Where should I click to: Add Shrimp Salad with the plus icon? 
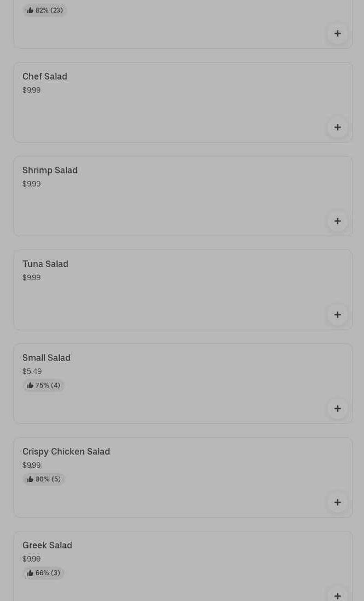pyautogui.click(x=338, y=221)
